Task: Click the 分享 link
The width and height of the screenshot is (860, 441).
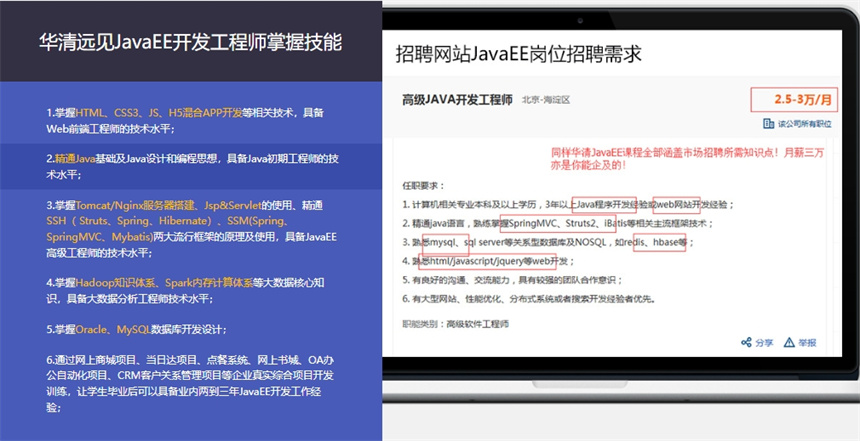Action: pyautogui.click(x=764, y=343)
